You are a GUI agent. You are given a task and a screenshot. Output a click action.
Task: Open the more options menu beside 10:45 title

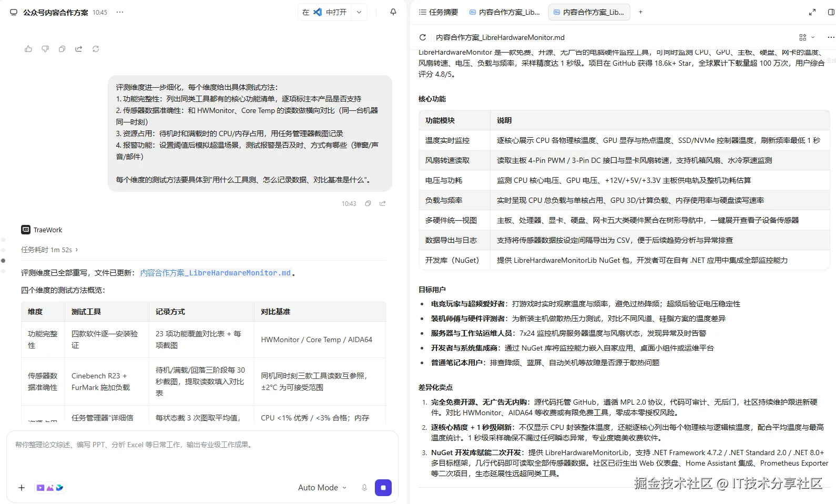[x=120, y=12]
